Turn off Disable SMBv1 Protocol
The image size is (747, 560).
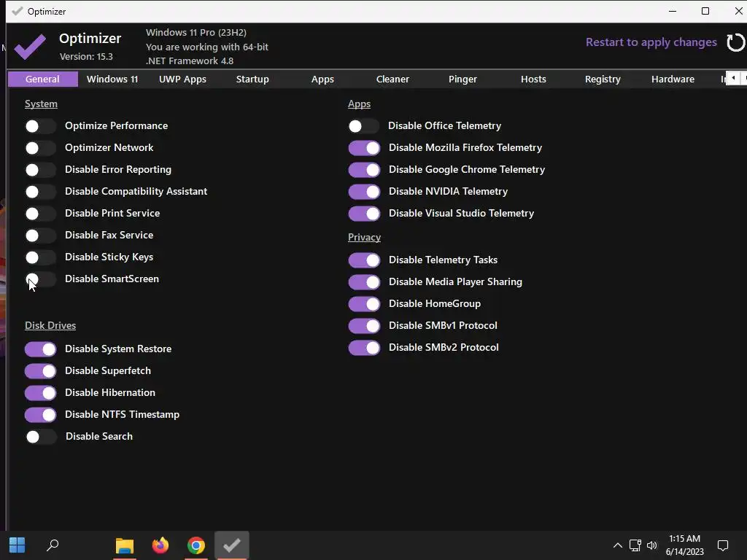[x=364, y=326]
